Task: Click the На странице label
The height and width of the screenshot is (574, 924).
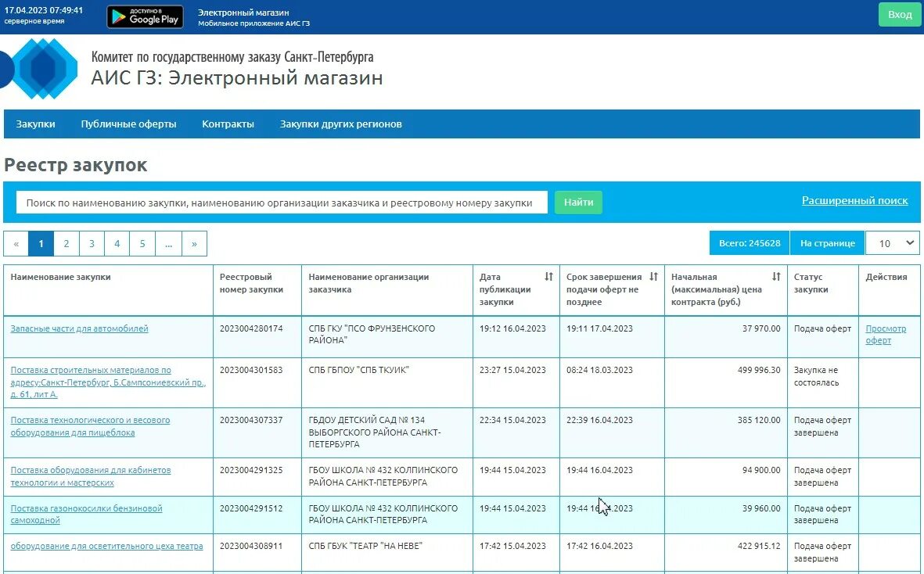Action: (827, 243)
